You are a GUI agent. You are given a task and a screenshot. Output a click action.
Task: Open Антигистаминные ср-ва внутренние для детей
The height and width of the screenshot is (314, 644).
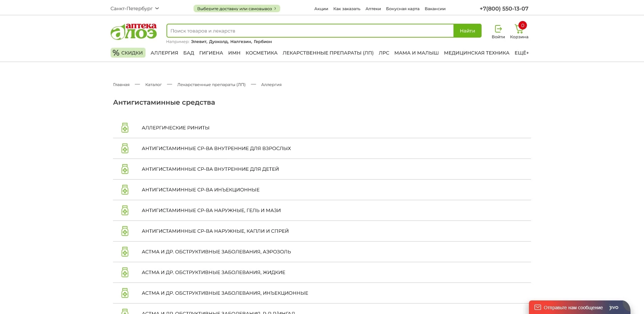tap(210, 169)
